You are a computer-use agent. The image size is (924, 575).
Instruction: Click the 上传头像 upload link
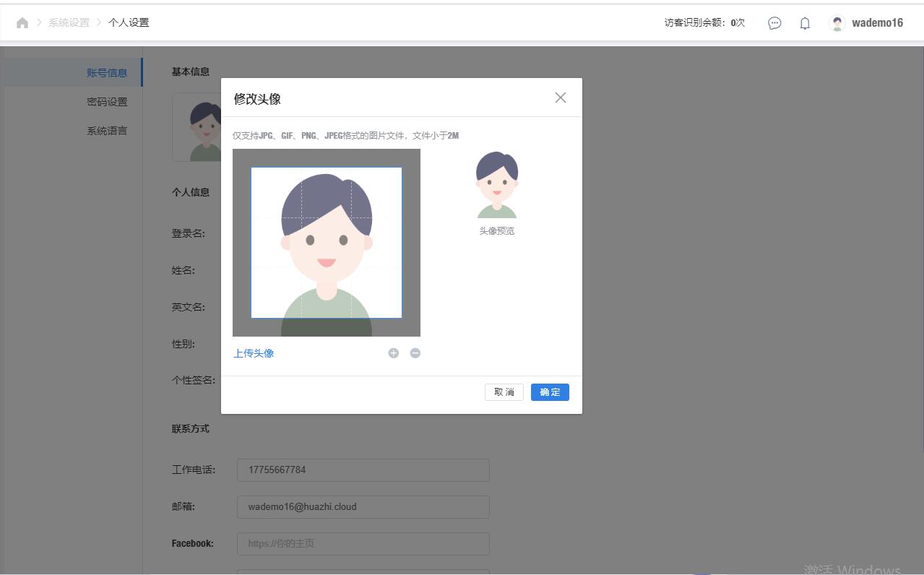[x=254, y=353]
